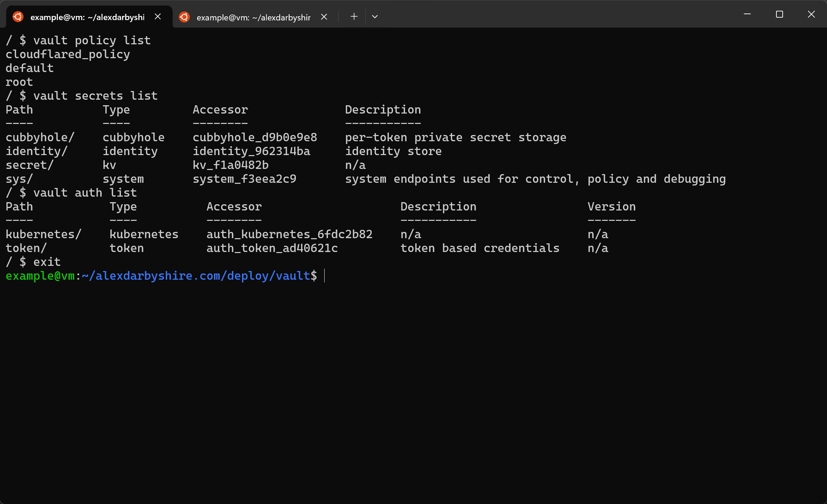827x504 pixels.
Task: Click the 'identity/' path entry
Action: (x=37, y=151)
